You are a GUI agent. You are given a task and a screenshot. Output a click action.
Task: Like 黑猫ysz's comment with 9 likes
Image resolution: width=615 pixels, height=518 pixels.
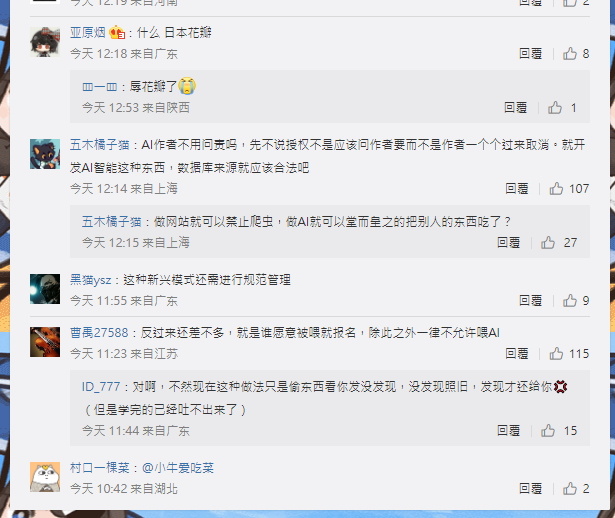coord(570,301)
